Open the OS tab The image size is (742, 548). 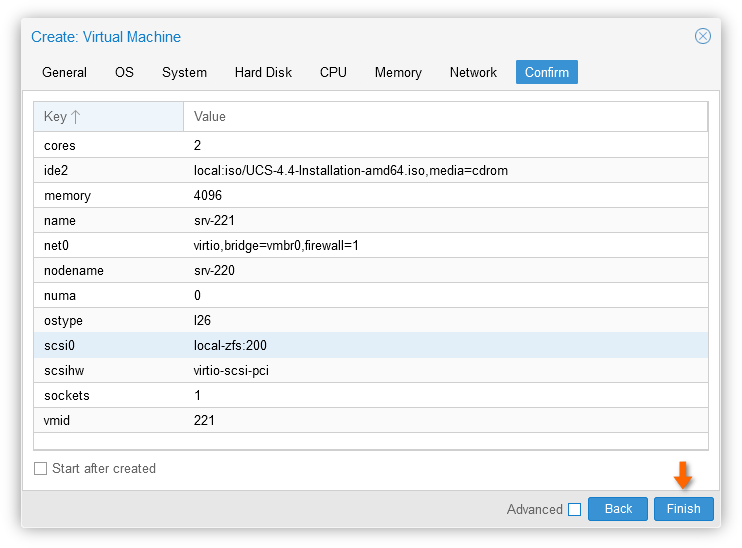coord(124,72)
